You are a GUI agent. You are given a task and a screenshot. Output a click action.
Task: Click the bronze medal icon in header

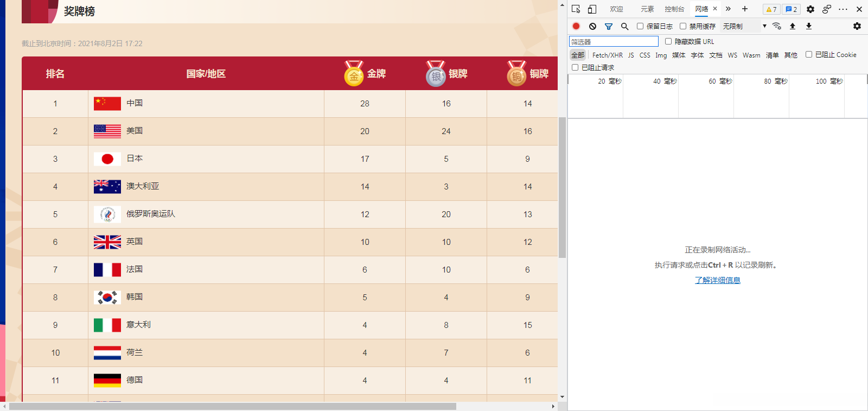[517, 73]
